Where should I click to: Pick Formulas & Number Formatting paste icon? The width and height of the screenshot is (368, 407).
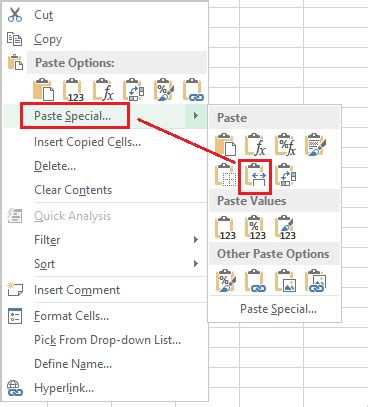[286, 146]
